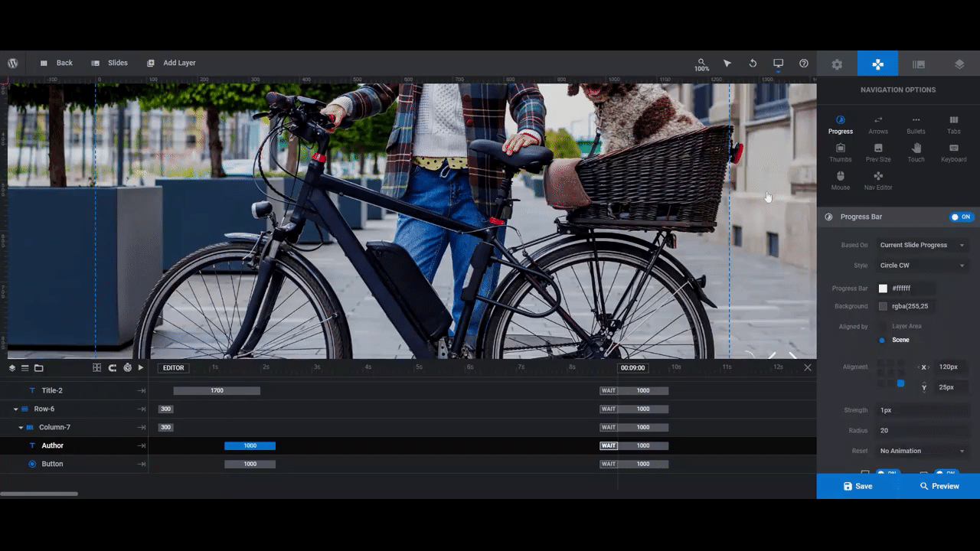Click the timeline stopwatch icon
This screenshot has height=551, width=980.
coord(127,368)
